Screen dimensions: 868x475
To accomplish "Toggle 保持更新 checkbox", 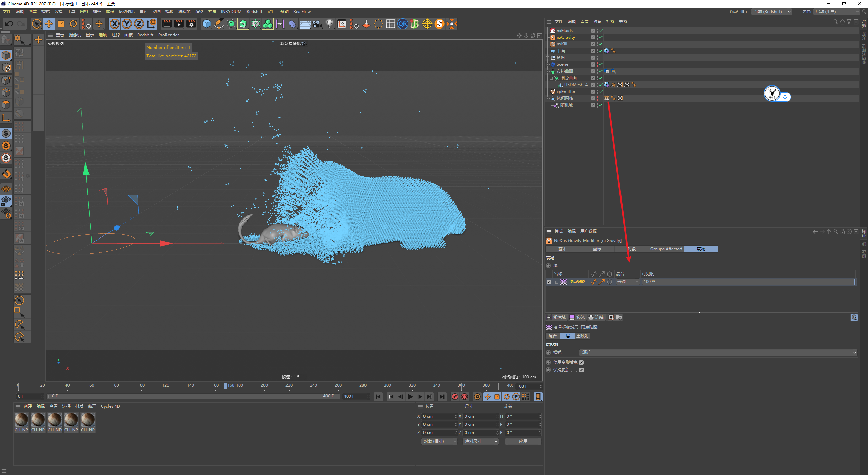I will pyautogui.click(x=581, y=370).
